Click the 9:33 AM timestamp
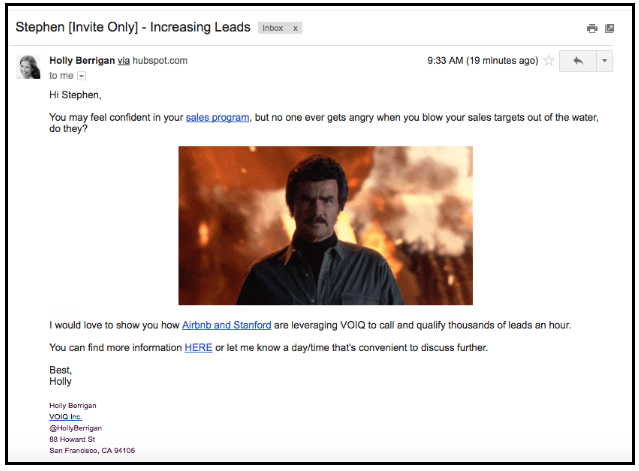This screenshot has height=471, width=639. pyautogui.click(x=482, y=61)
